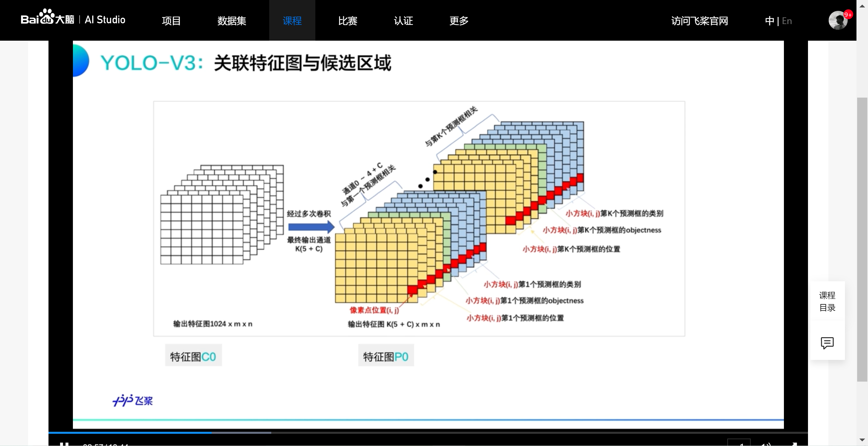Open the avatar with 9+ notification badge

pyautogui.click(x=837, y=20)
